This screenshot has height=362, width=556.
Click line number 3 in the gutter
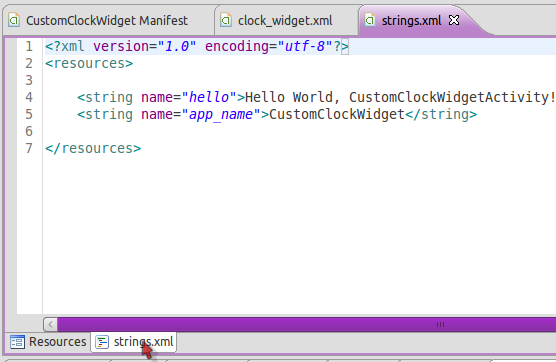[x=29, y=80]
